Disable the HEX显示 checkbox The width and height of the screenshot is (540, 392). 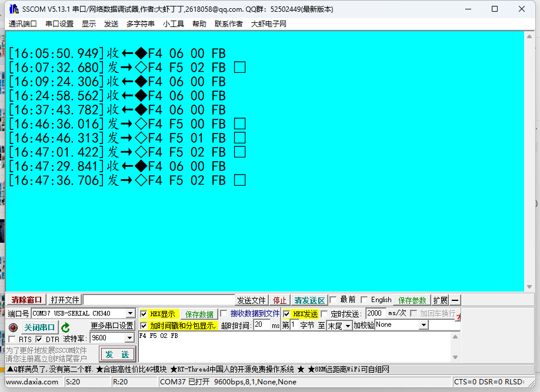click(x=143, y=314)
